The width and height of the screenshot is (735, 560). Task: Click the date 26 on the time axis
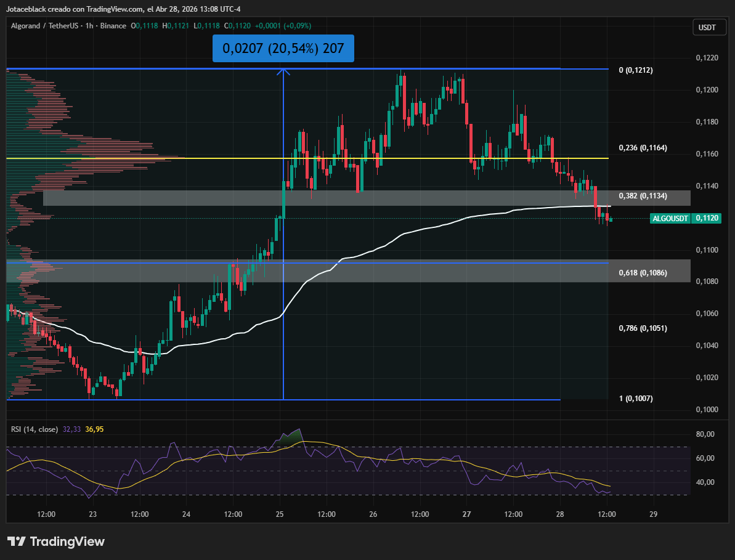(373, 514)
